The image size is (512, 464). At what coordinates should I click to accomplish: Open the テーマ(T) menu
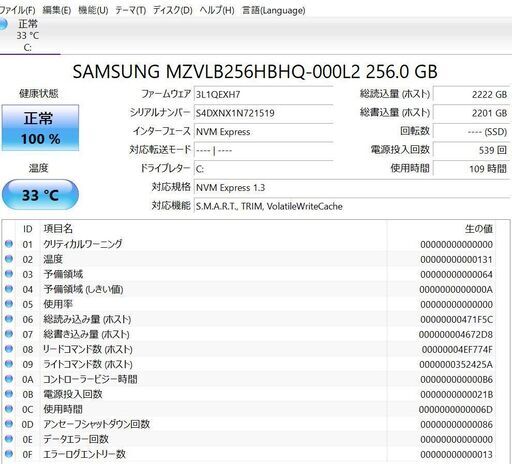coord(130,10)
